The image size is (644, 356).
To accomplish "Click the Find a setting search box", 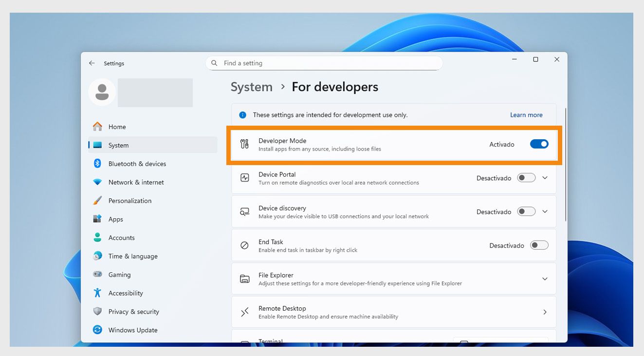I will tap(324, 63).
